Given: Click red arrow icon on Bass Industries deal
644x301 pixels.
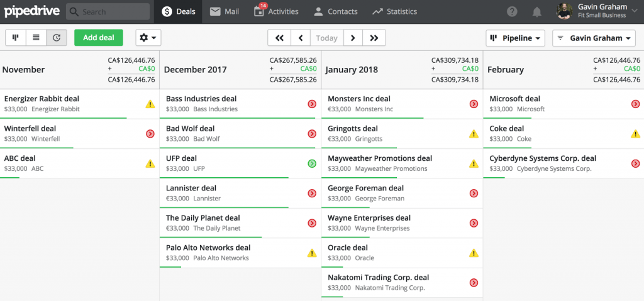Looking at the screenshot, I should (312, 104).
